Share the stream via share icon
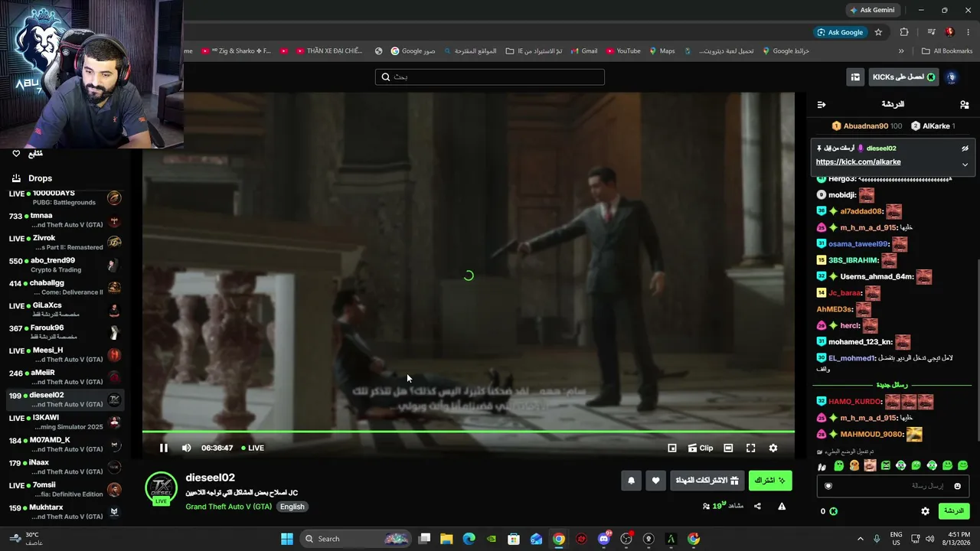This screenshot has width=980, height=551. [x=757, y=506]
